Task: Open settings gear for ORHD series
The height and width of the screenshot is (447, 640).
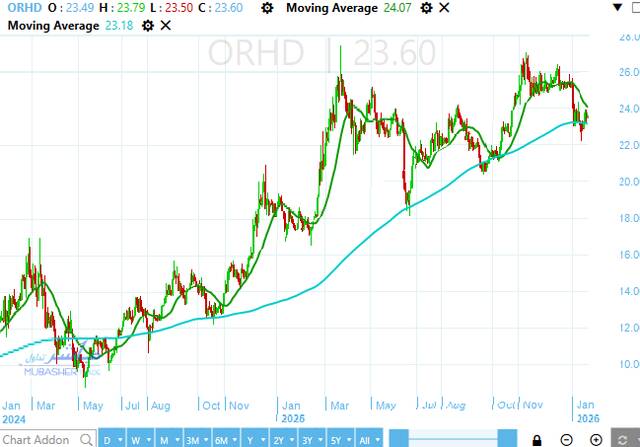Action: coord(265,8)
